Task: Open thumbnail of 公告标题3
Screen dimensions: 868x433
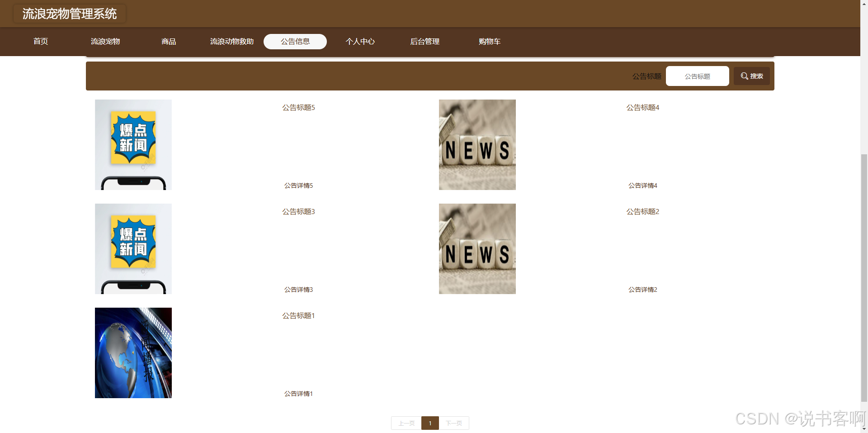Action: pyautogui.click(x=133, y=249)
